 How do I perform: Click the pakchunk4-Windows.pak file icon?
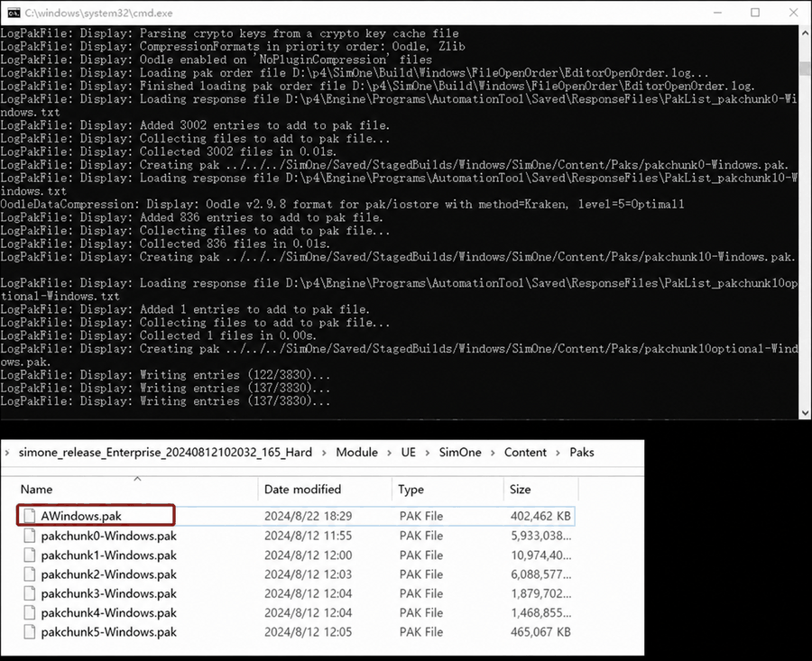tap(30, 613)
